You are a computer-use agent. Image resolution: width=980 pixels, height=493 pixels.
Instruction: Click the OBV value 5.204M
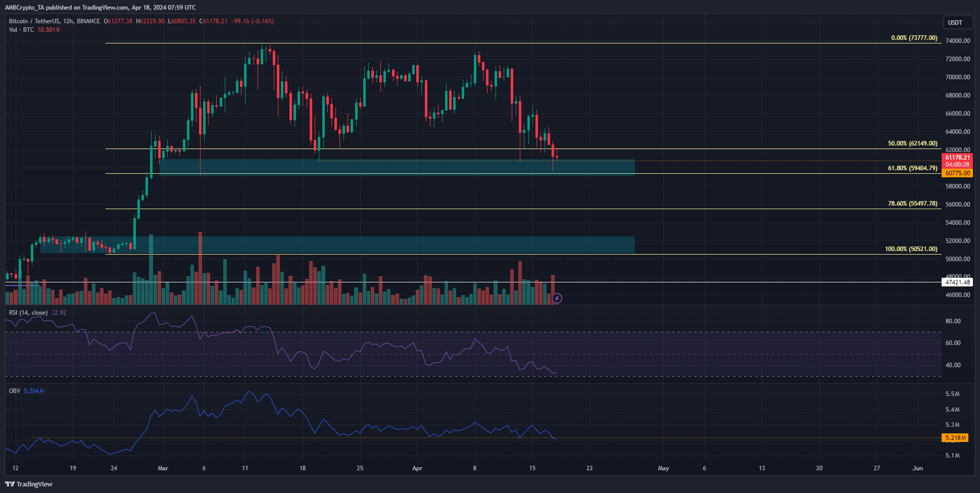34,391
